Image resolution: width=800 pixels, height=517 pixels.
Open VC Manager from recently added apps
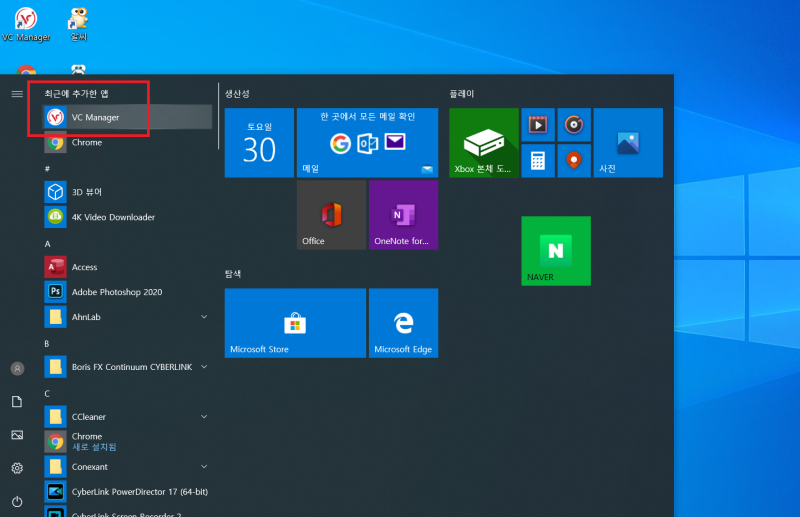click(x=128, y=117)
